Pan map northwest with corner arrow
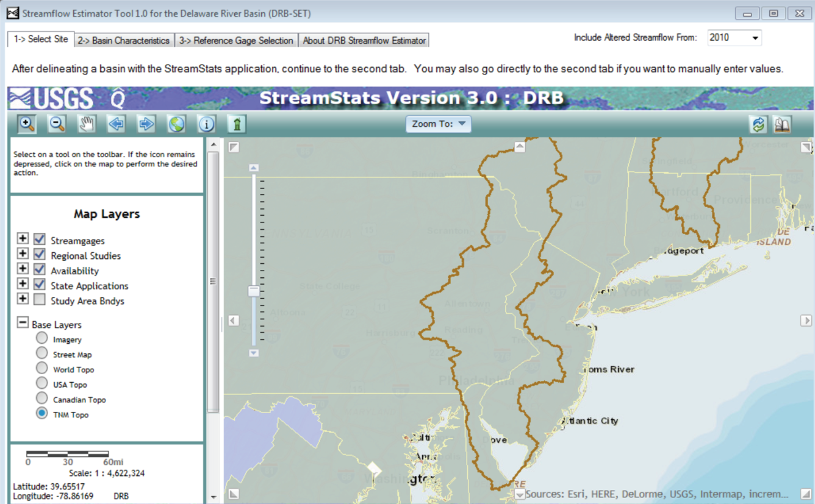Screen dimensions: 815x504 pos(234,147)
